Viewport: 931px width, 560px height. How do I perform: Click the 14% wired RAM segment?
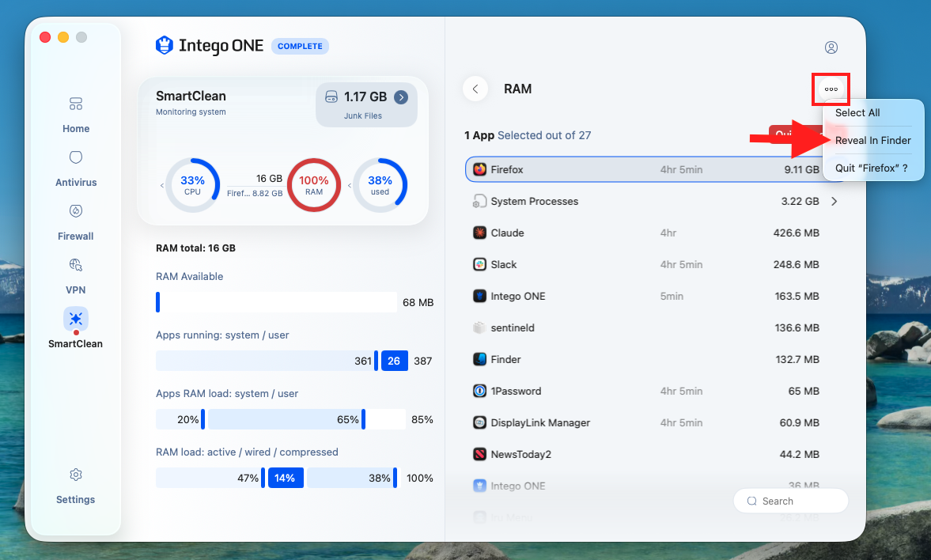tap(286, 478)
